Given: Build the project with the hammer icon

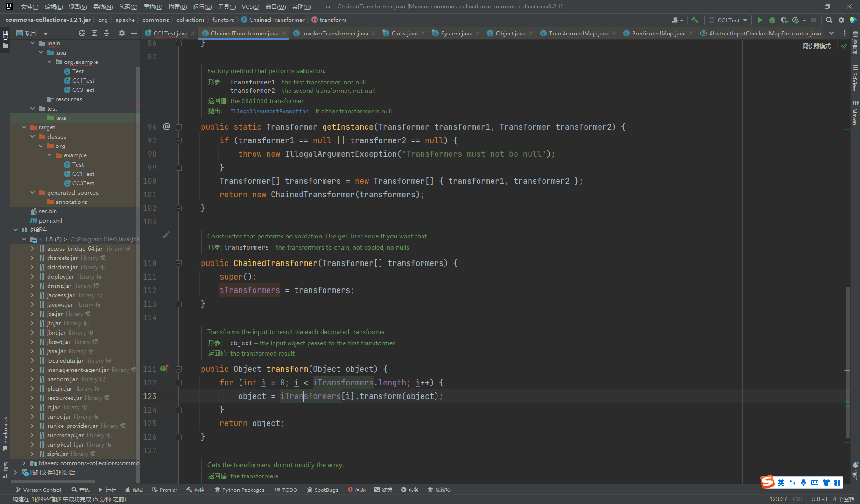Looking at the screenshot, I should 695,20.
